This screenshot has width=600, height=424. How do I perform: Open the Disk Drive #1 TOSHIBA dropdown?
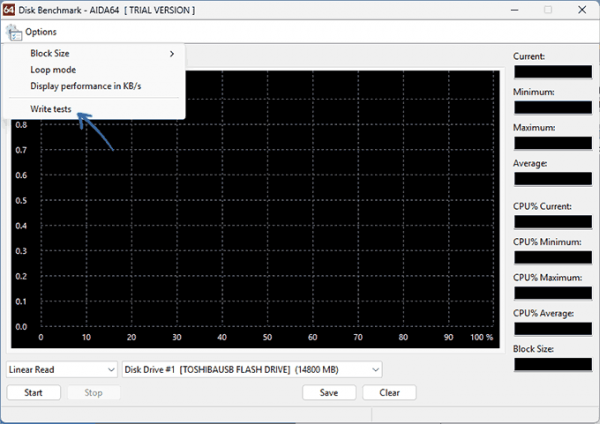(x=252, y=370)
